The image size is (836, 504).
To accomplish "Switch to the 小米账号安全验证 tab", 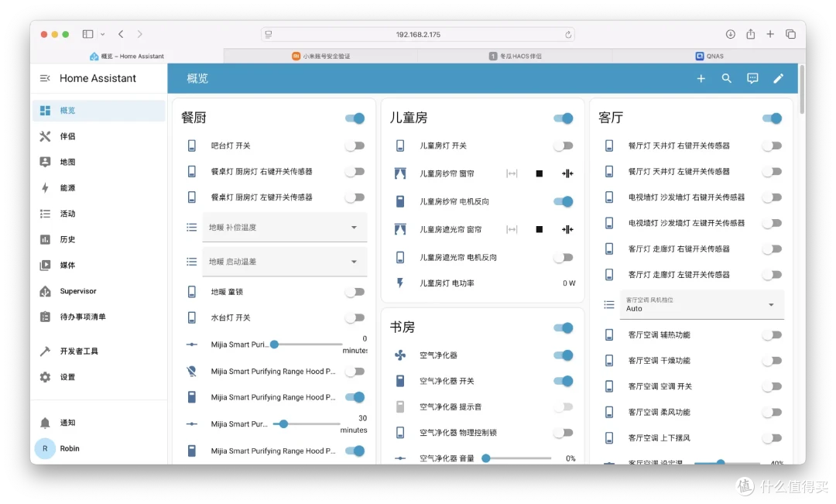I will tap(320, 56).
